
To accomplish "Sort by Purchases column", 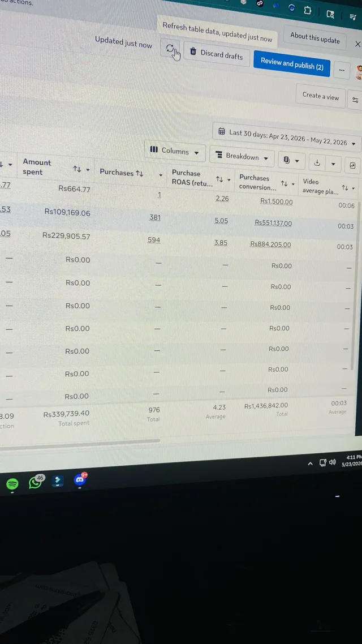I will point(139,174).
